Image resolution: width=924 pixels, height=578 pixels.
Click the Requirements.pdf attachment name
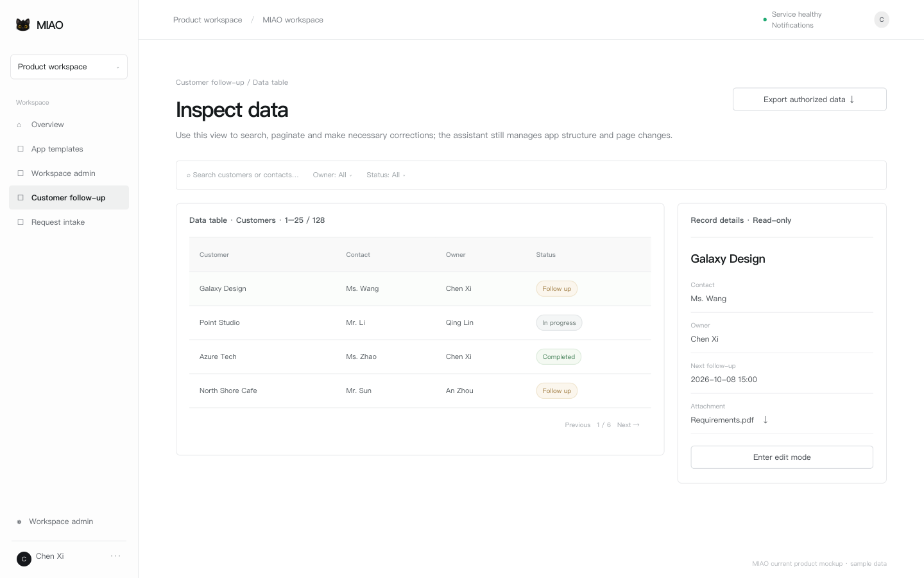pyautogui.click(x=722, y=420)
